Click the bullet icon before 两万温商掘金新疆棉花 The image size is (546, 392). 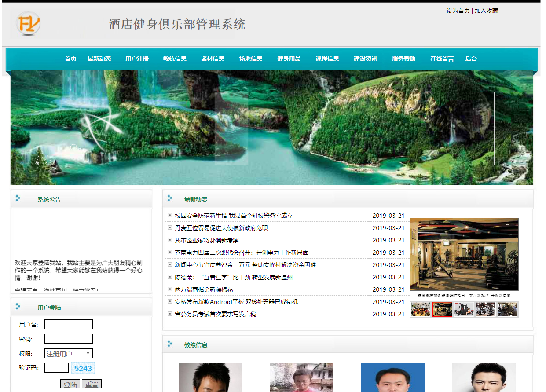pos(169,289)
